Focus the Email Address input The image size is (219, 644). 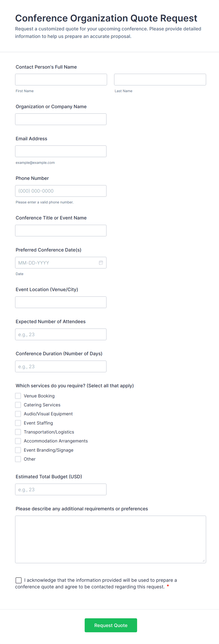click(x=61, y=151)
